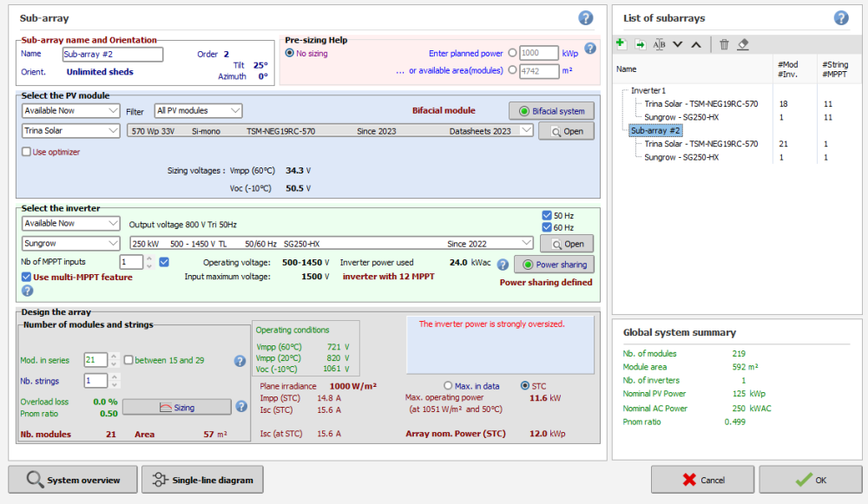868x504 pixels.
Task: Click the sub-array Name input field
Action: [x=113, y=54]
